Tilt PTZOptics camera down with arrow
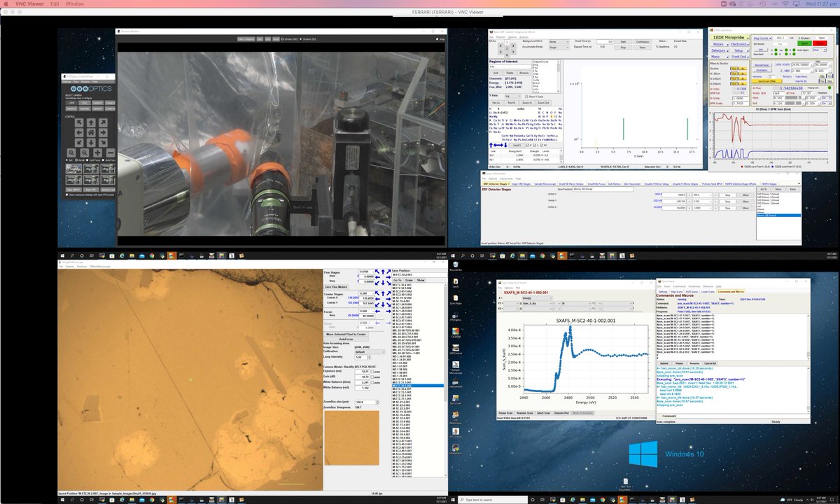 tap(91, 143)
